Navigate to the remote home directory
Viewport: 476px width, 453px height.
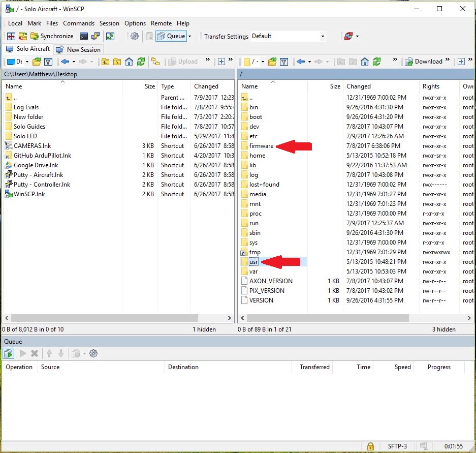coord(365,61)
